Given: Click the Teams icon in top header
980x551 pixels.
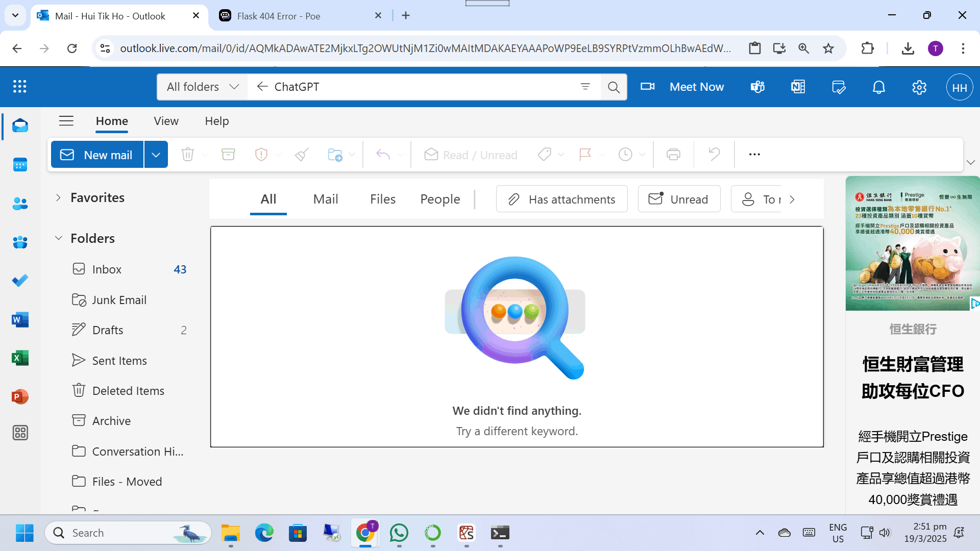Looking at the screenshot, I should (x=757, y=87).
